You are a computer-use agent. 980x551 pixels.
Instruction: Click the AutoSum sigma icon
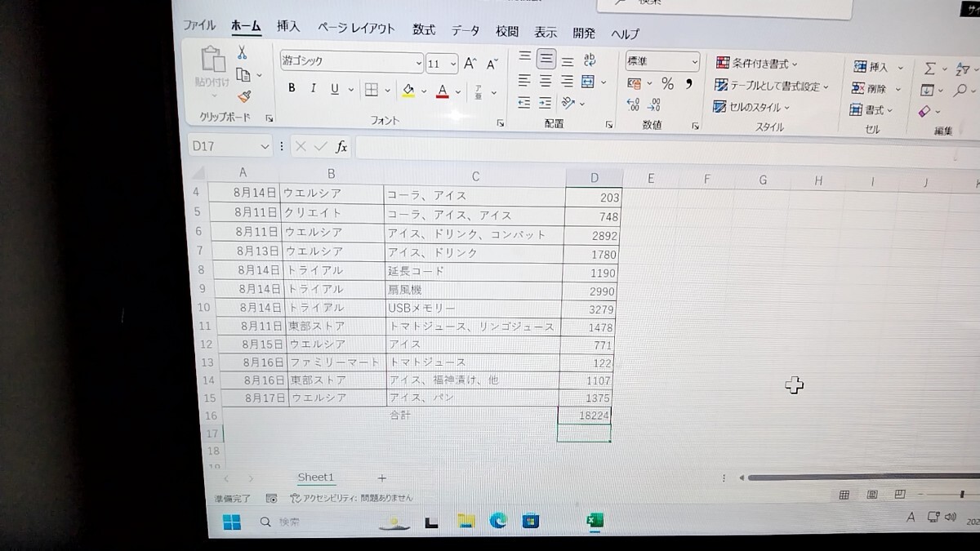point(929,69)
